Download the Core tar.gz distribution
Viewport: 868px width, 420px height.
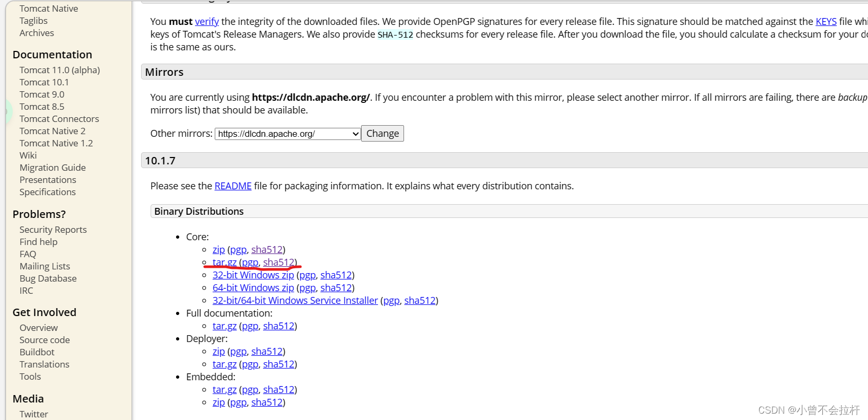click(224, 262)
